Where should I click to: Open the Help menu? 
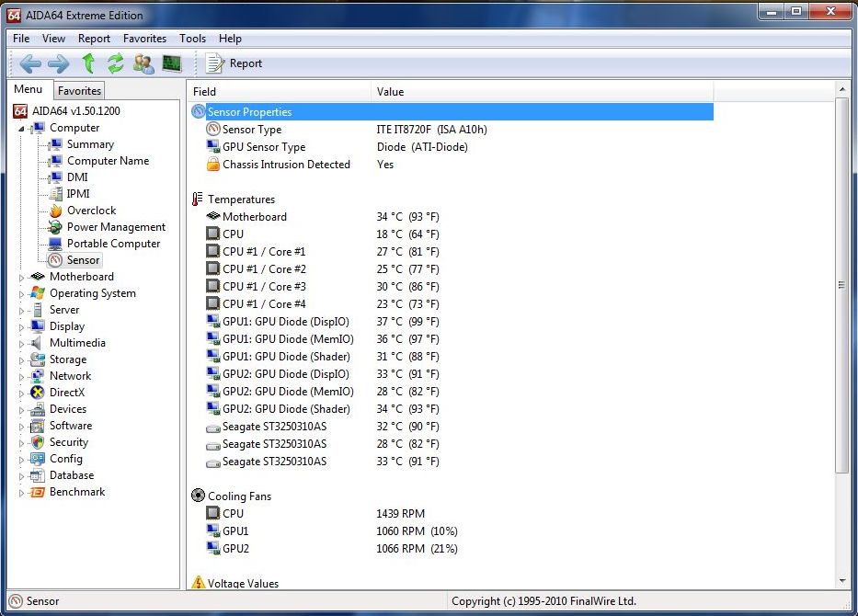230,39
